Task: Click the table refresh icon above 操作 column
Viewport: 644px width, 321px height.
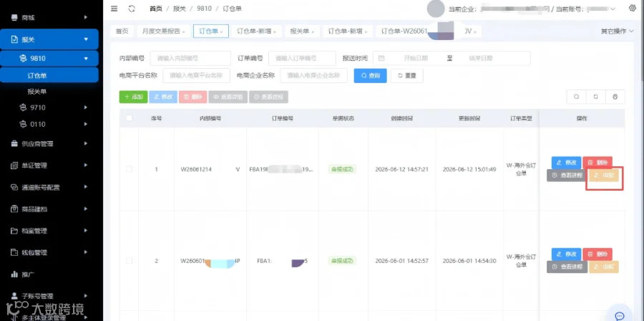Action: click(x=595, y=97)
